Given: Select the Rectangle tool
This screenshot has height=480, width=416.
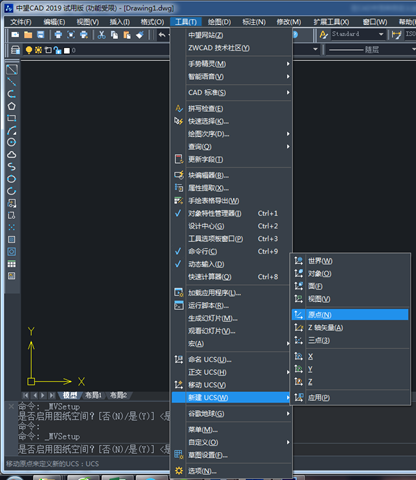Looking at the screenshot, I should point(12,118).
